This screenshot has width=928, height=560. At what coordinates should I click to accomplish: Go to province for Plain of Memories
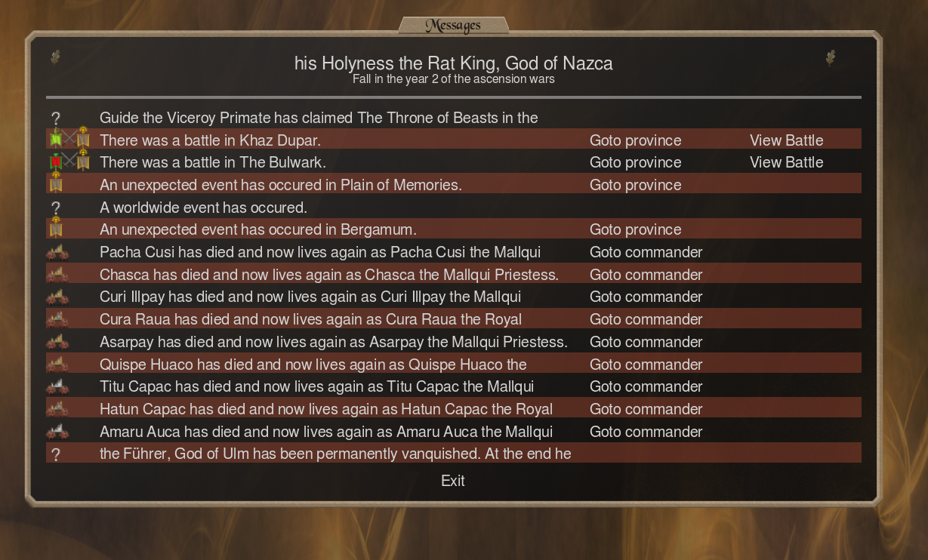[635, 185]
